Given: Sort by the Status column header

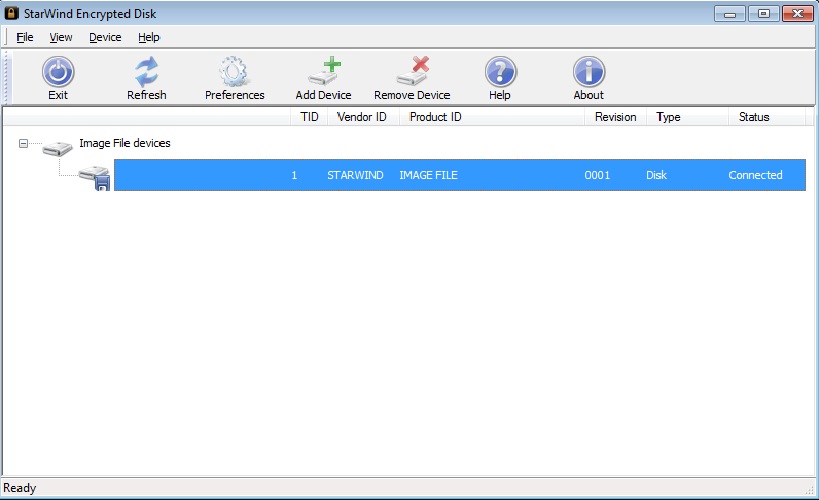Looking at the screenshot, I should point(767,117).
